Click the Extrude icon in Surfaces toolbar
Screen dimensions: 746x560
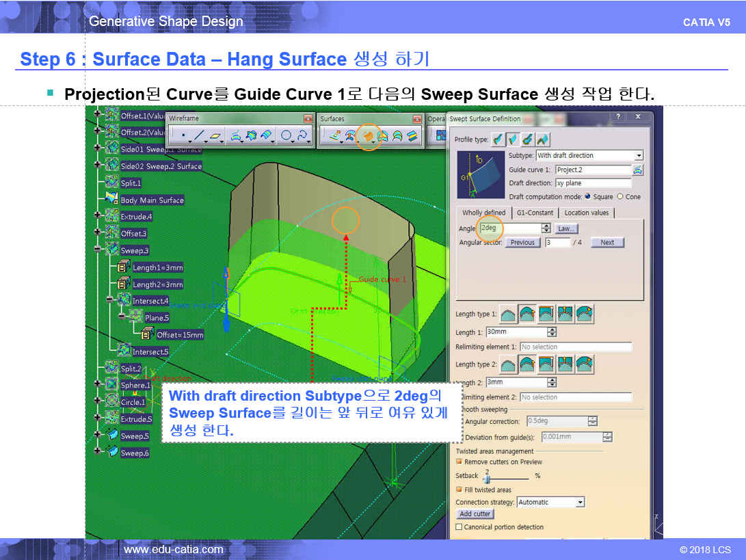335,136
